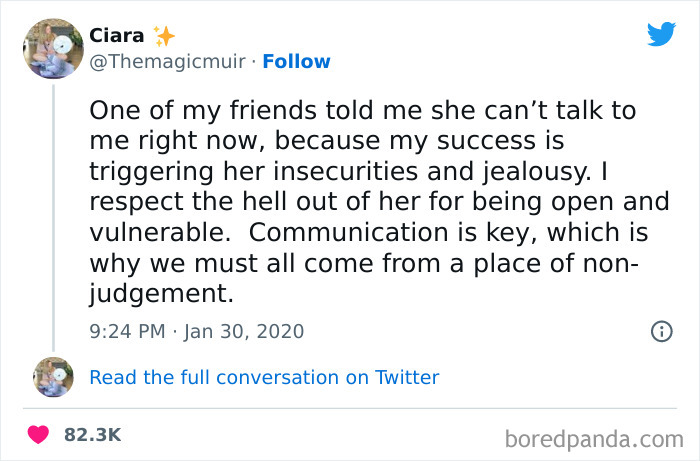The height and width of the screenshot is (461, 700).
Task: Open the tweet info icon
Action: (661, 331)
